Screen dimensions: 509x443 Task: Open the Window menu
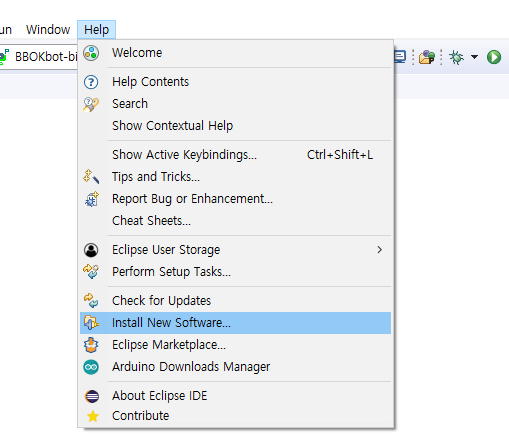(x=48, y=30)
